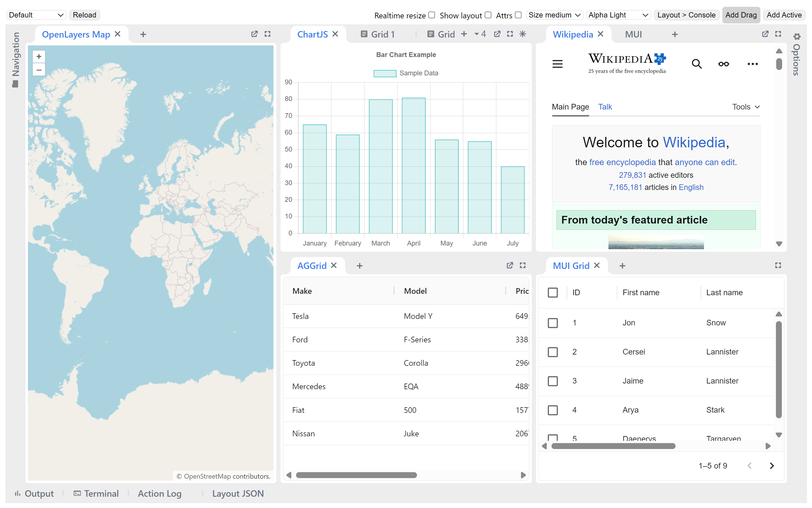Switch to the Grid 1 tab

[x=378, y=34]
